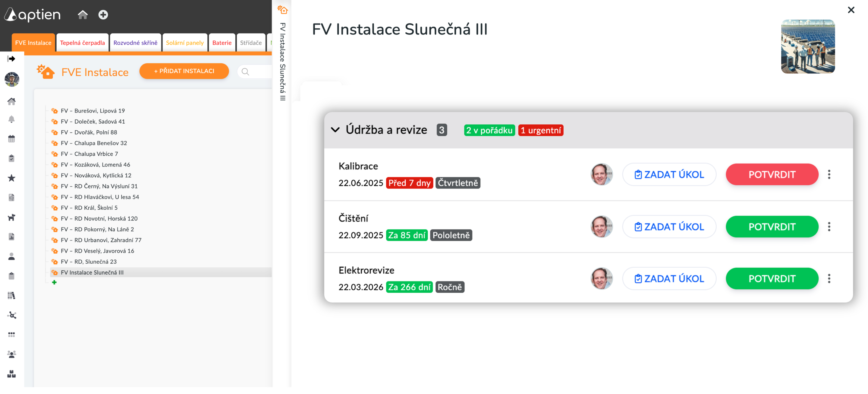This screenshot has width=868, height=394.
Task: Expand the sidebar with the arrow icon
Action: tap(11, 59)
